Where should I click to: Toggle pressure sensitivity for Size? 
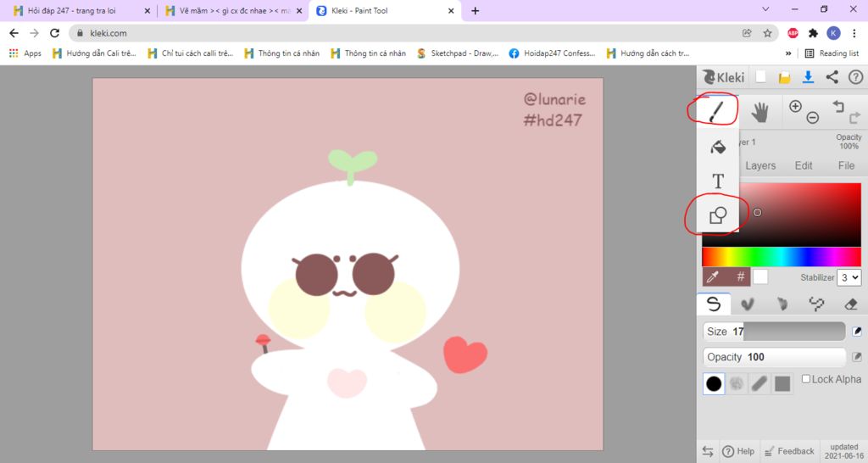tap(856, 332)
